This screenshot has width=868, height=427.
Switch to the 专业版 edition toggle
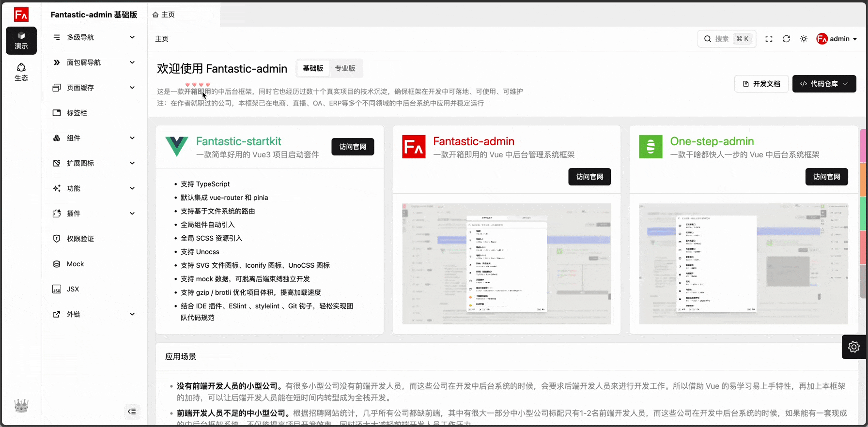coord(345,68)
